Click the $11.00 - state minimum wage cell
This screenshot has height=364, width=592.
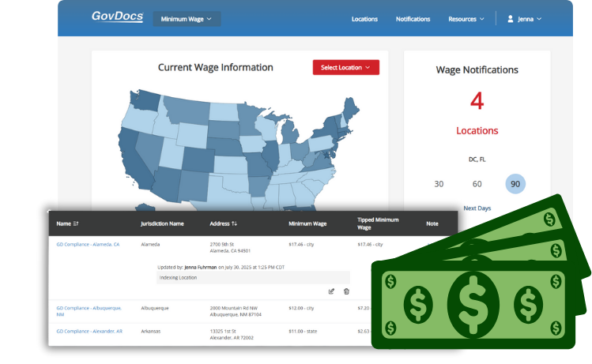(x=303, y=331)
